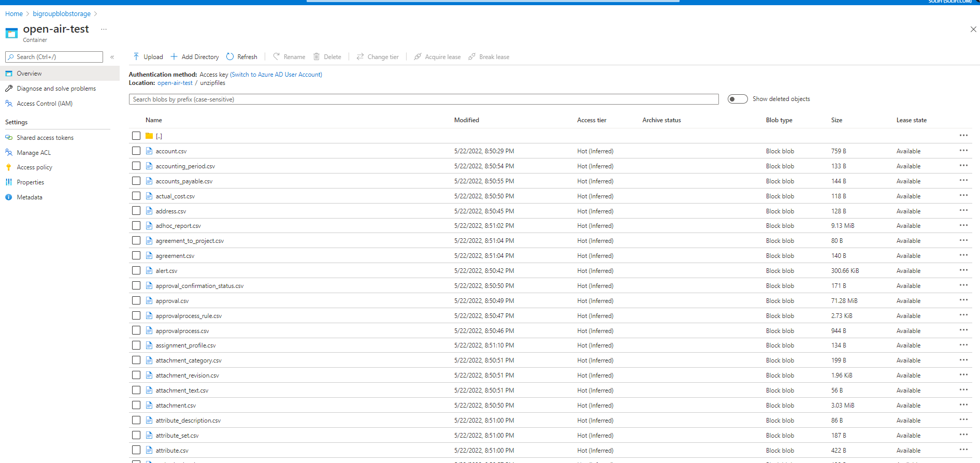The height and width of the screenshot is (463, 980).
Task: Click the Modified column header
Action: click(x=467, y=120)
